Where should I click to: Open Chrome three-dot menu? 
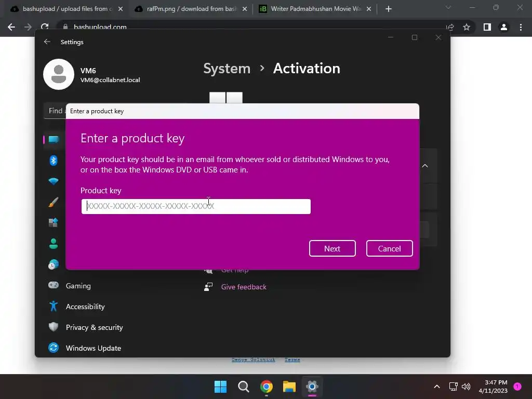point(521,27)
